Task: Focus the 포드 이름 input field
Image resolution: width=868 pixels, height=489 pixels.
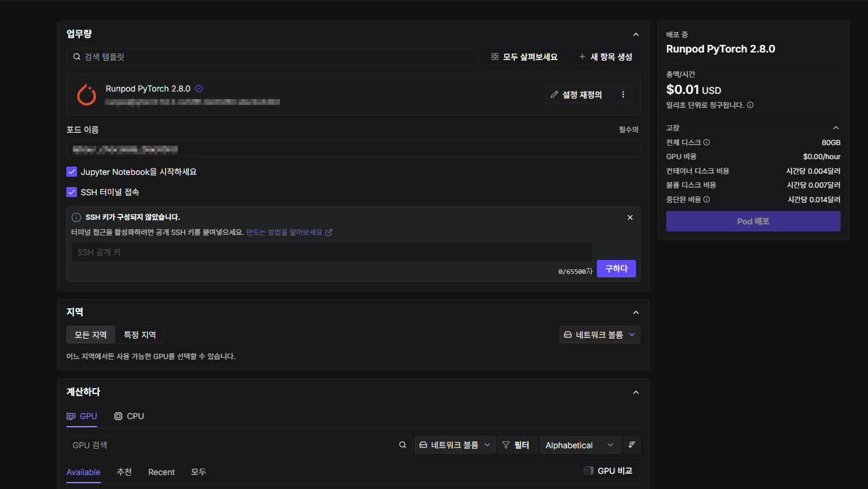Action: [353, 149]
